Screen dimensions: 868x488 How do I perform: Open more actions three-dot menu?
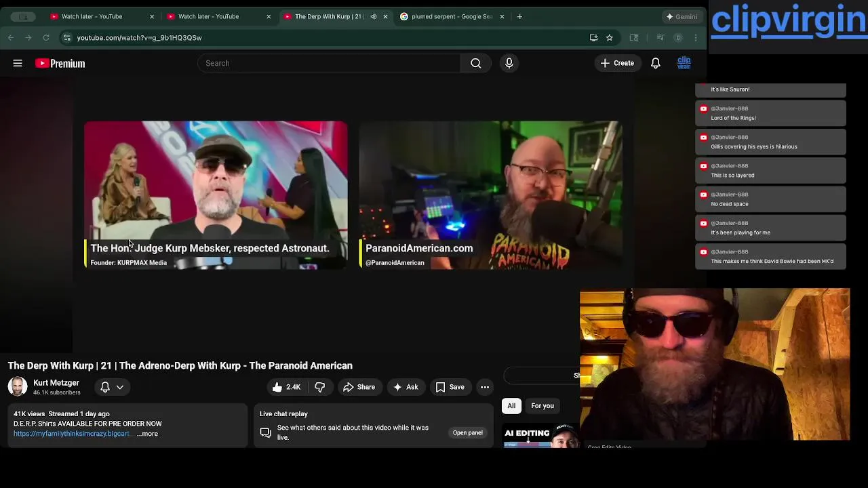tap(485, 387)
